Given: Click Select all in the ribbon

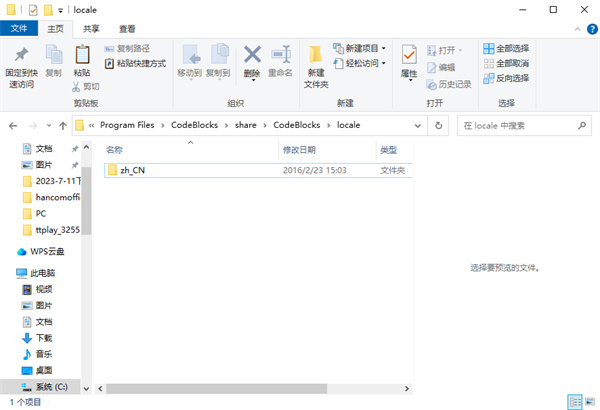Looking at the screenshot, I should (506, 48).
